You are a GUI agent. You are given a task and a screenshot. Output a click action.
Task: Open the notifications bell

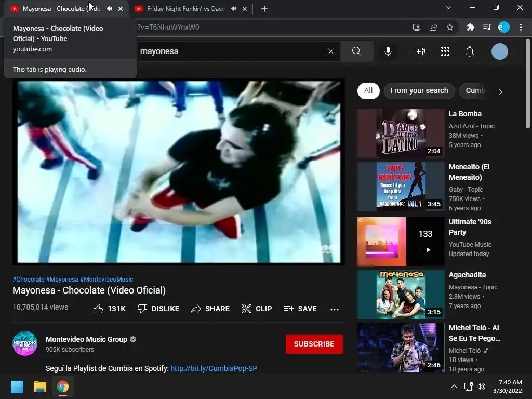pyautogui.click(x=470, y=51)
